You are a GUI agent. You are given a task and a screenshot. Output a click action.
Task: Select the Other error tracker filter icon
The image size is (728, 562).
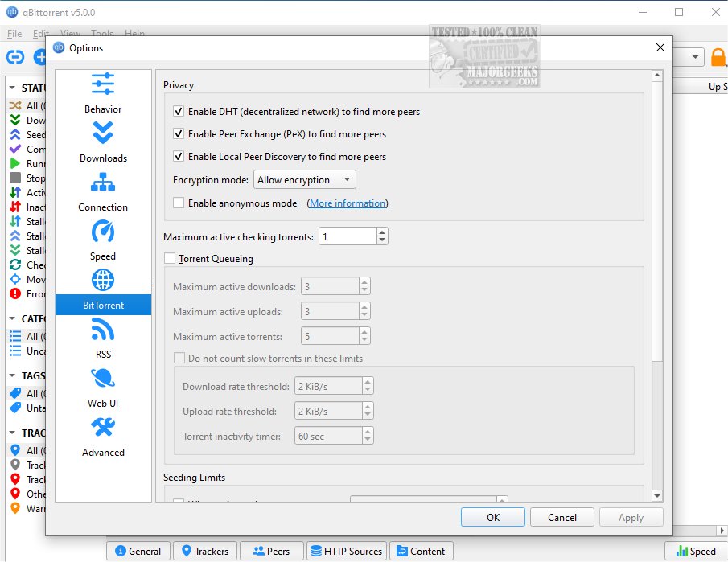click(15, 494)
